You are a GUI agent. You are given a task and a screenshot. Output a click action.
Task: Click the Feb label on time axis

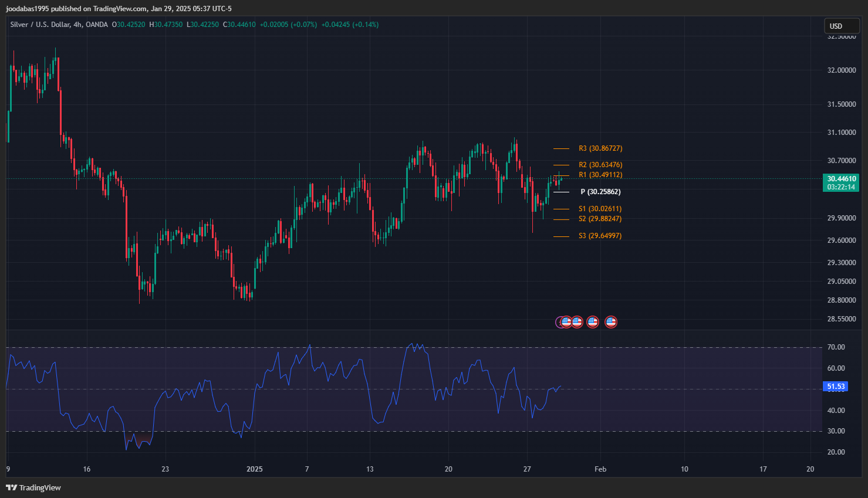600,469
